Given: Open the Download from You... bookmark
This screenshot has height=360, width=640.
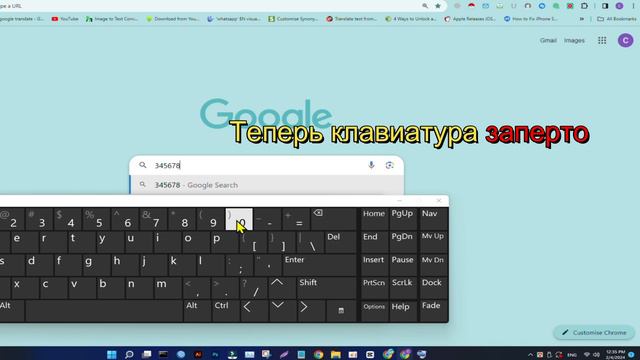Looking at the screenshot, I should pyautogui.click(x=173, y=19).
